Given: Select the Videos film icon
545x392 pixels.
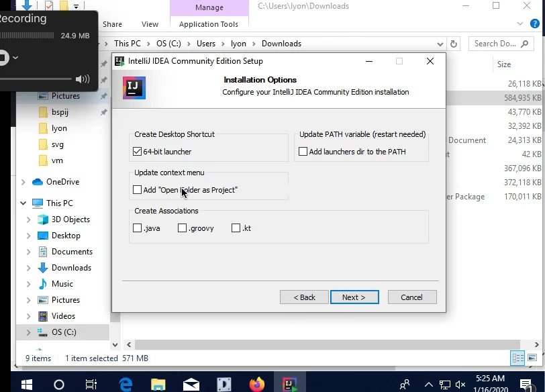Looking at the screenshot, I should tap(43, 316).
